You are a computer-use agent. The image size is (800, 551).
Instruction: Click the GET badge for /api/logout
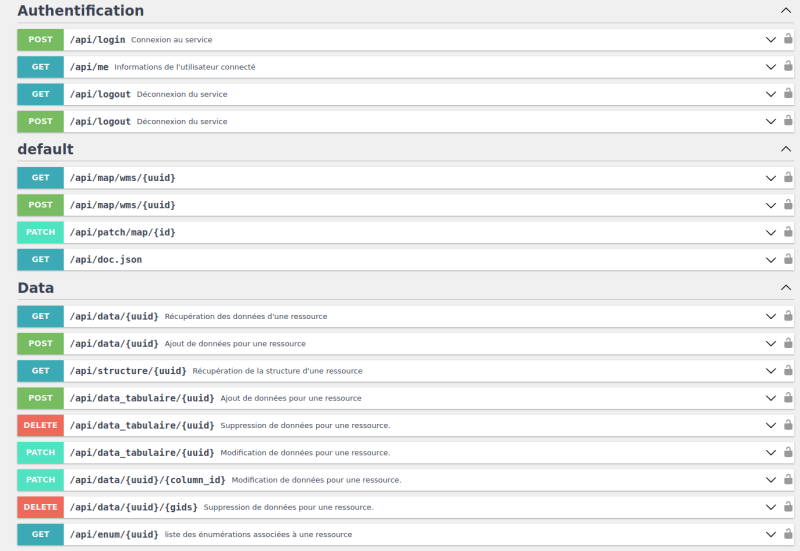(x=40, y=94)
